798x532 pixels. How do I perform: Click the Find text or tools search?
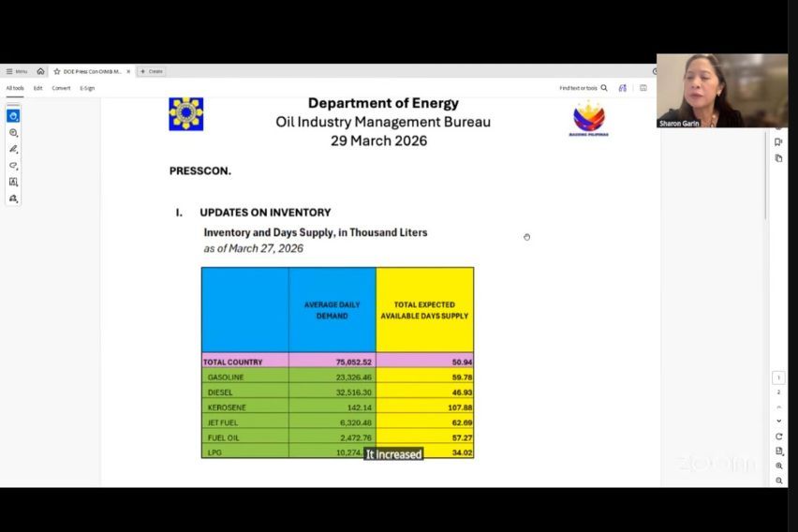pyautogui.click(x=584, y=88)
